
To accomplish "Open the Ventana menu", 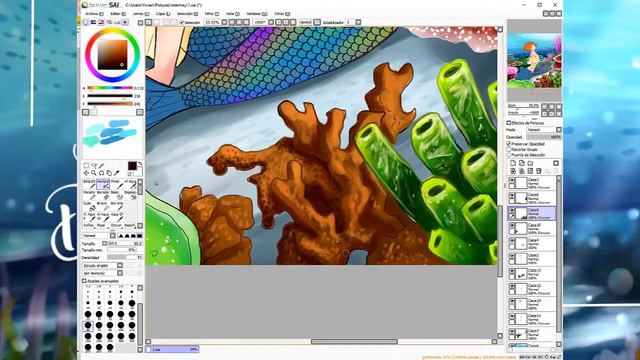I will [x=257, y=14].
